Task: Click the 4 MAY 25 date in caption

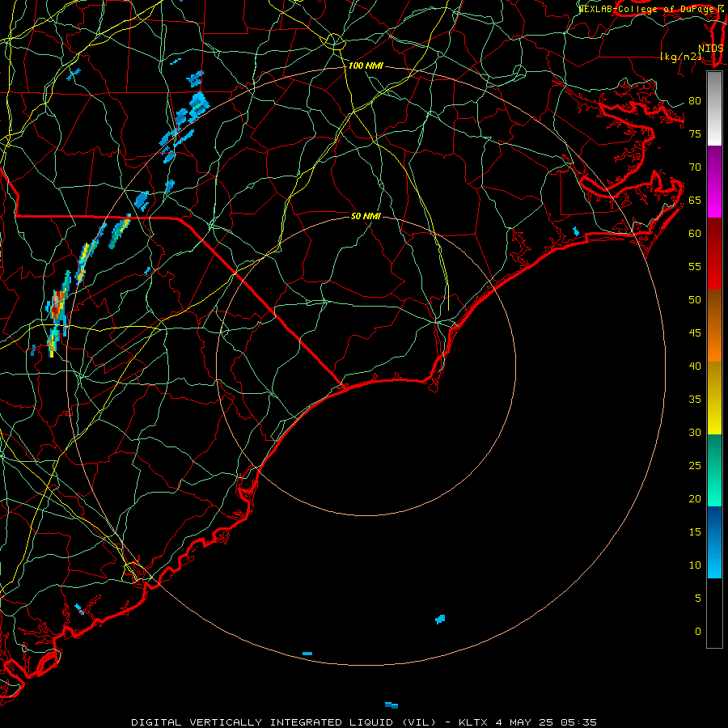Action: click(524, 722)
